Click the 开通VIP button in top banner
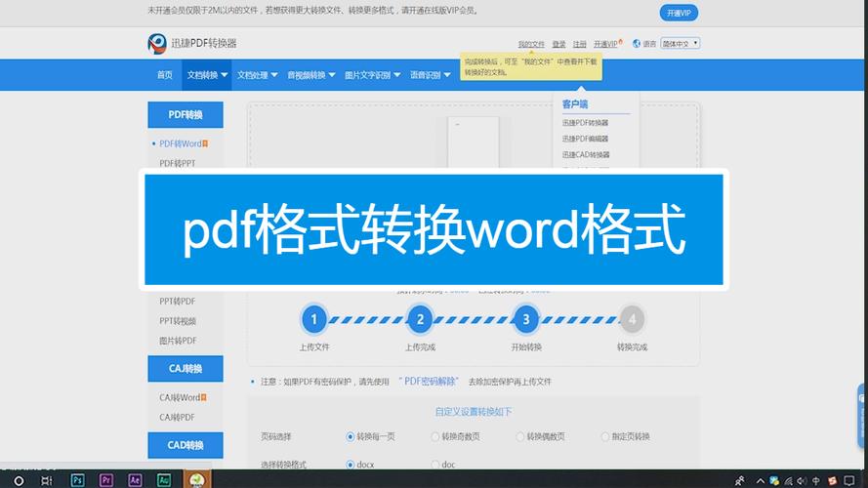Screen dimensions: 868x488 coord(679,13)
